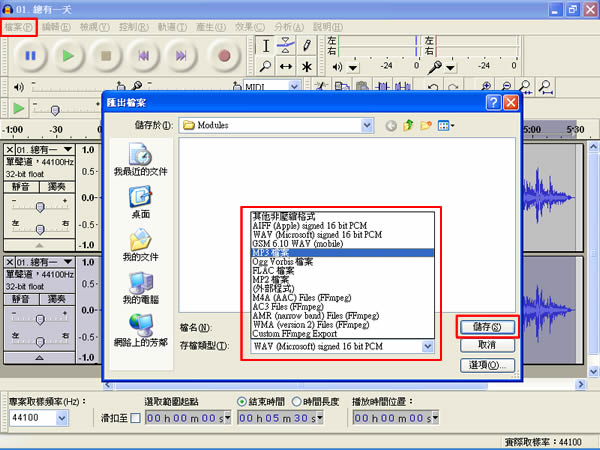
Task: Toggle the 滑扣至 snap-to checkbox
Action: [135, 418]
